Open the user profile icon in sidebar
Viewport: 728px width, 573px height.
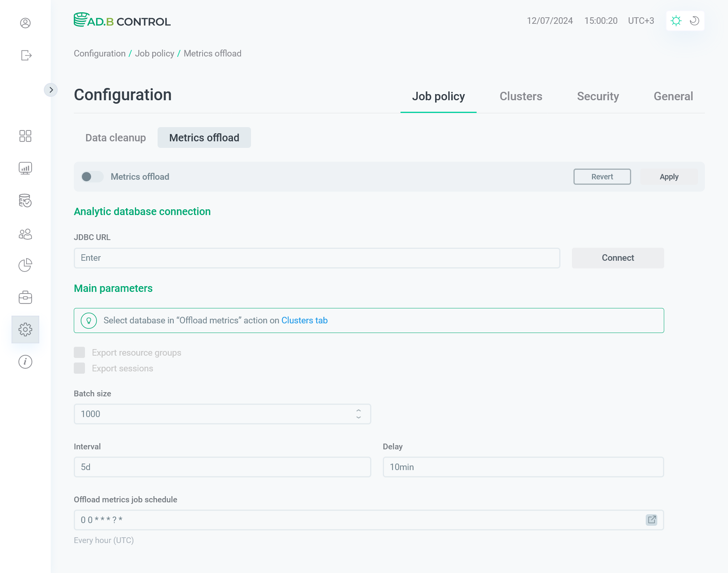[x=25, y=23]
